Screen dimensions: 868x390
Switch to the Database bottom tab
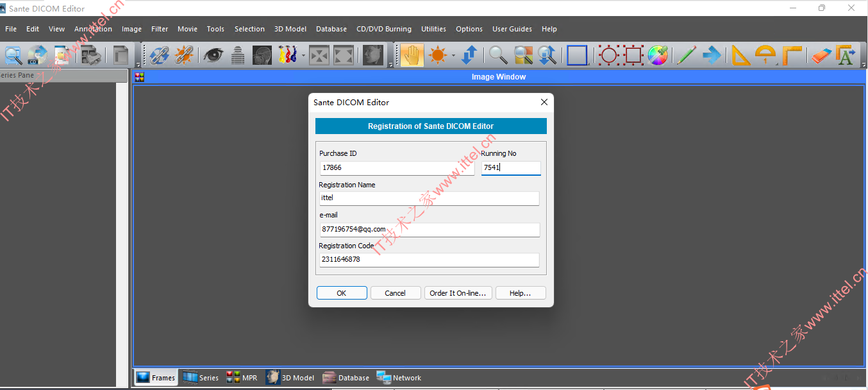coord(346,378)
